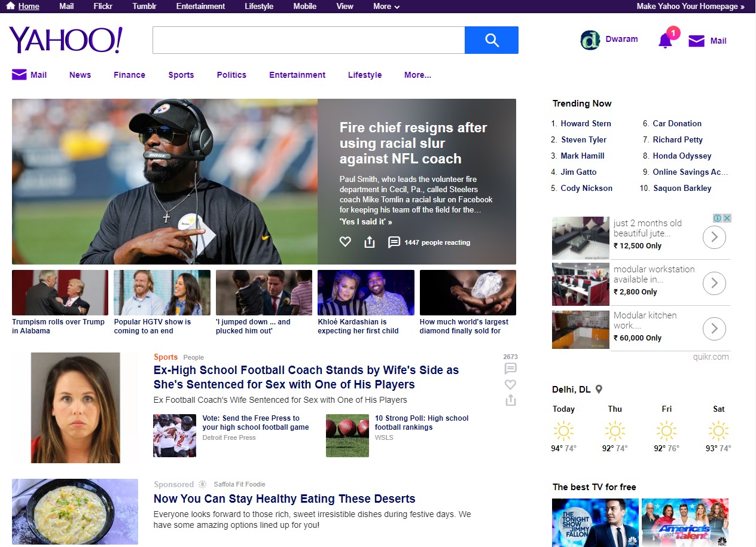The image size is (756, 547).
Task: Click Make Yahoo Your Homepage link
Action: click(x=690, y=7)
